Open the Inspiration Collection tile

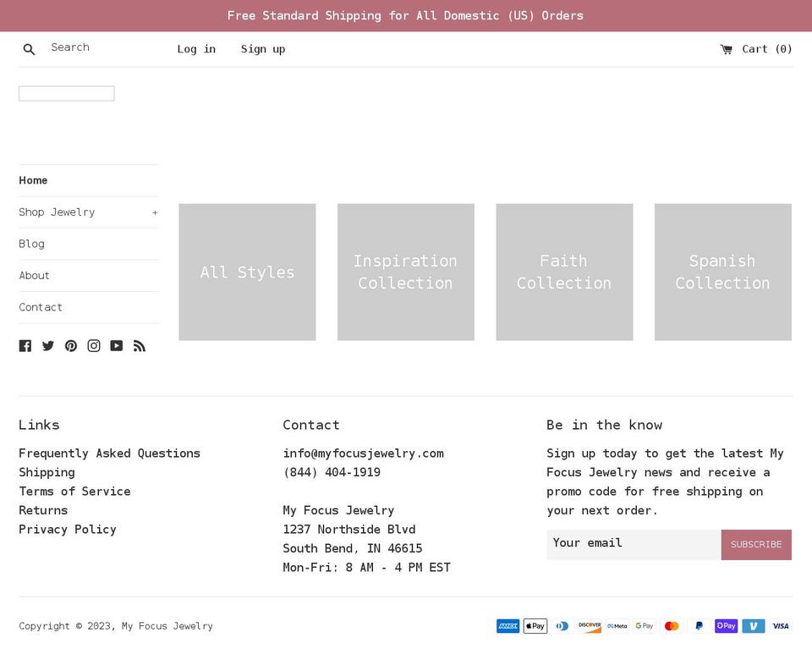coord(406,272)
